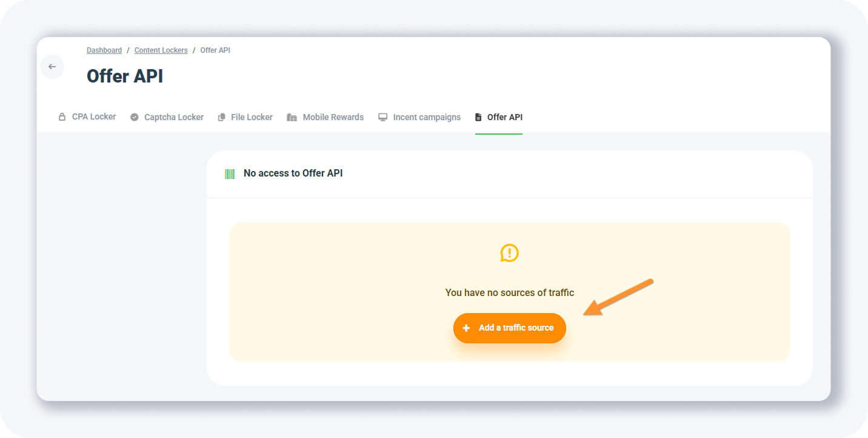The image size is (868, 438).
Task: Click the padlock icon beside CPA Locker
Action: 62,117
